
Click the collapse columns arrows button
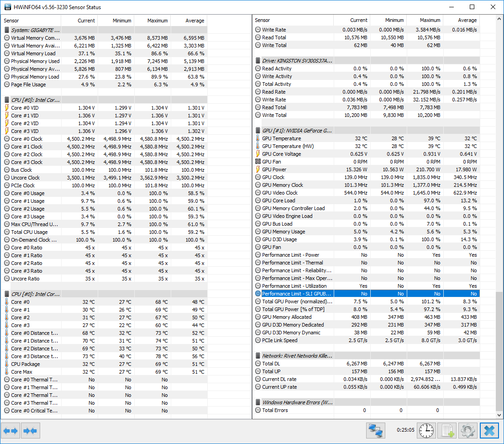(31, 430)
